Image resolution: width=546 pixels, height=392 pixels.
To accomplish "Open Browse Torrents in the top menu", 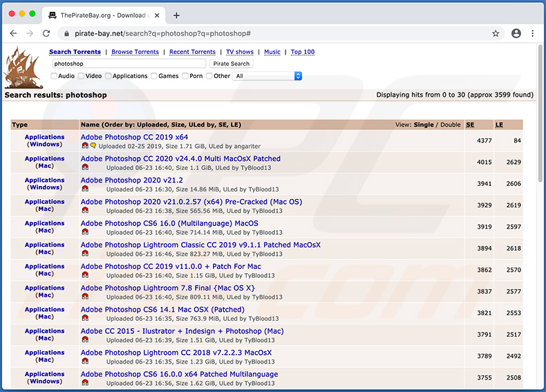I will [x=135, y=52].
